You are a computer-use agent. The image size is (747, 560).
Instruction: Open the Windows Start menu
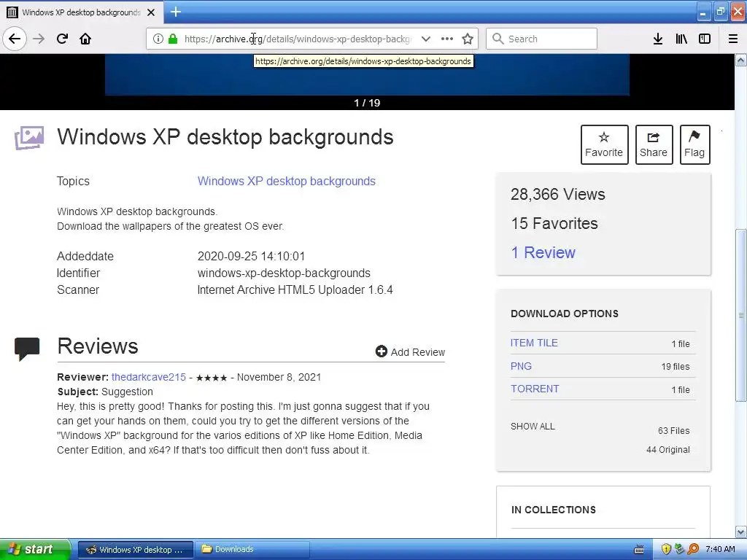tap(35, 549)
